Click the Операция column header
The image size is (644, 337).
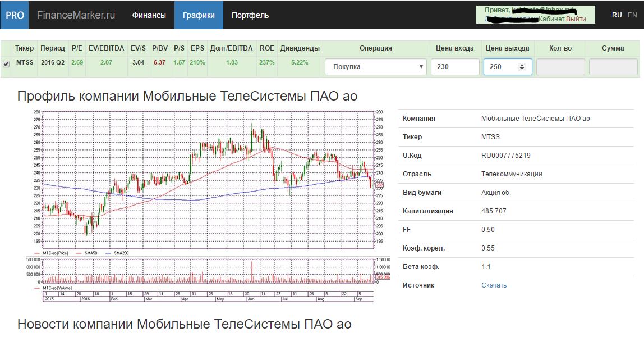coord(376,48)
